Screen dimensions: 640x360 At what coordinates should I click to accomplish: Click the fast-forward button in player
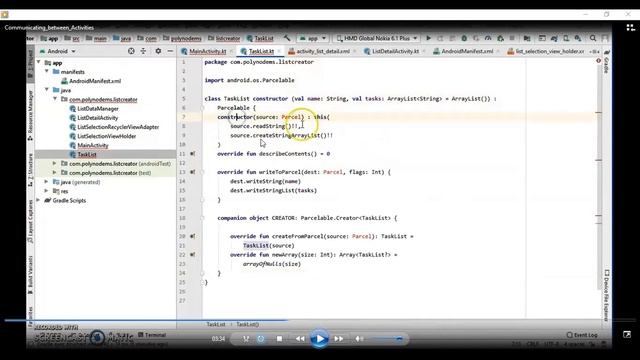pos(339,339)
